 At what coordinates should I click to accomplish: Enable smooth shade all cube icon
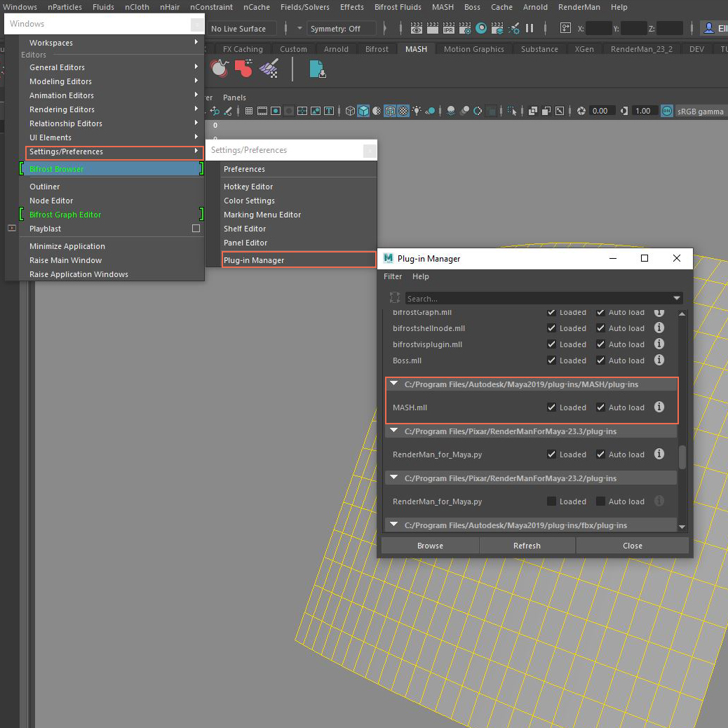363,111
